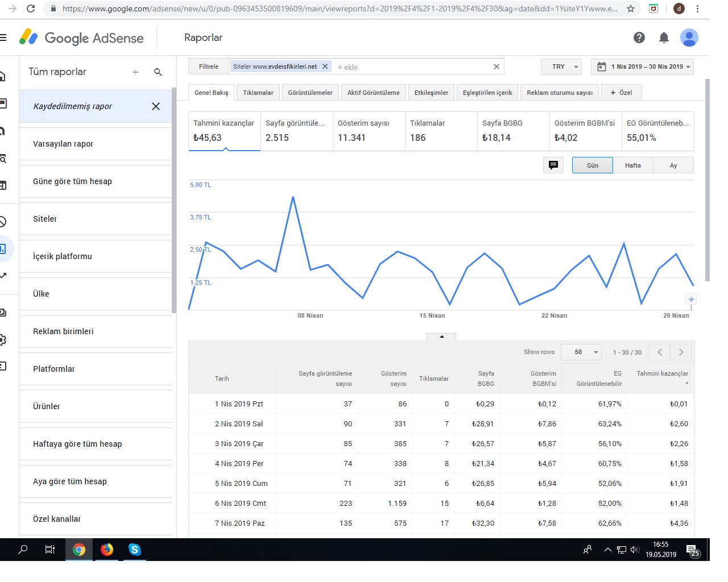Switch chart grouping to Ay
Screen dimensions: 728x582
(x=673, y=165)
